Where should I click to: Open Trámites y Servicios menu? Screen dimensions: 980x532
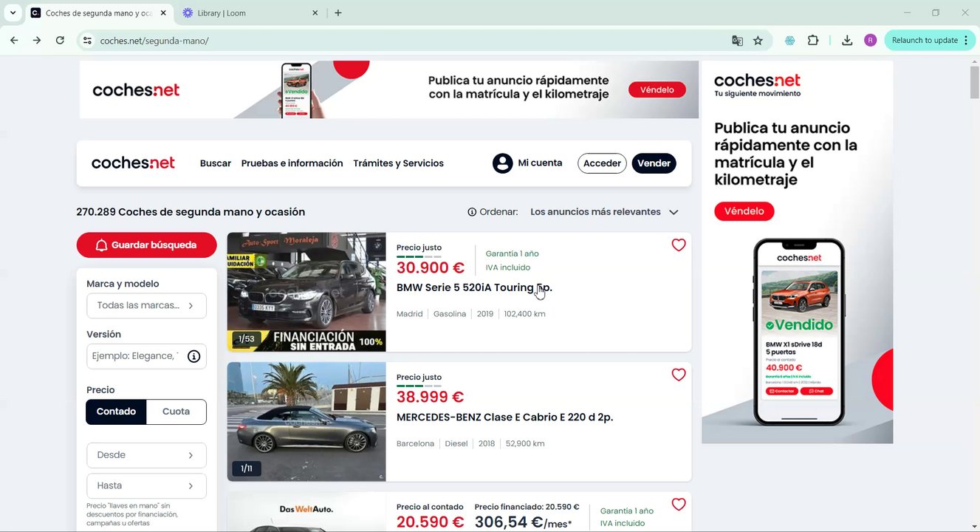pos(398,163)
